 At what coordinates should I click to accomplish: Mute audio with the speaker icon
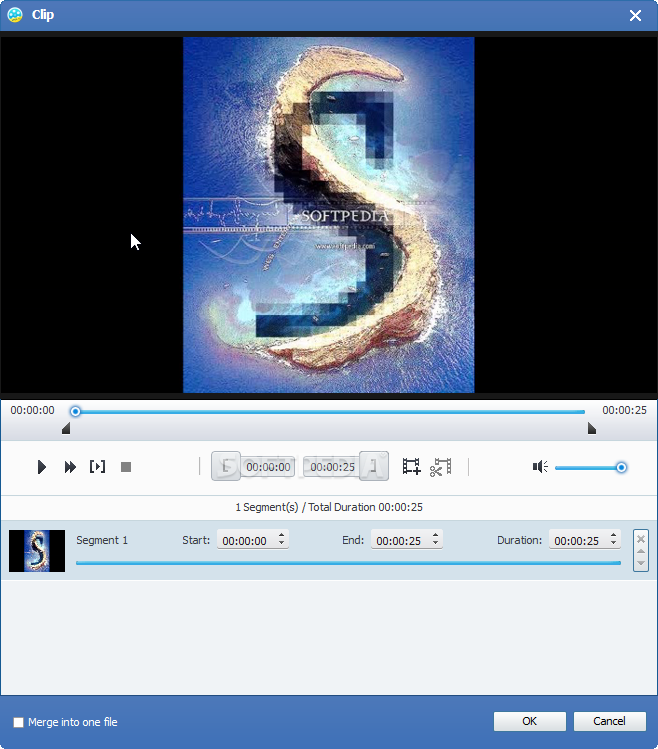click(540, 467)
